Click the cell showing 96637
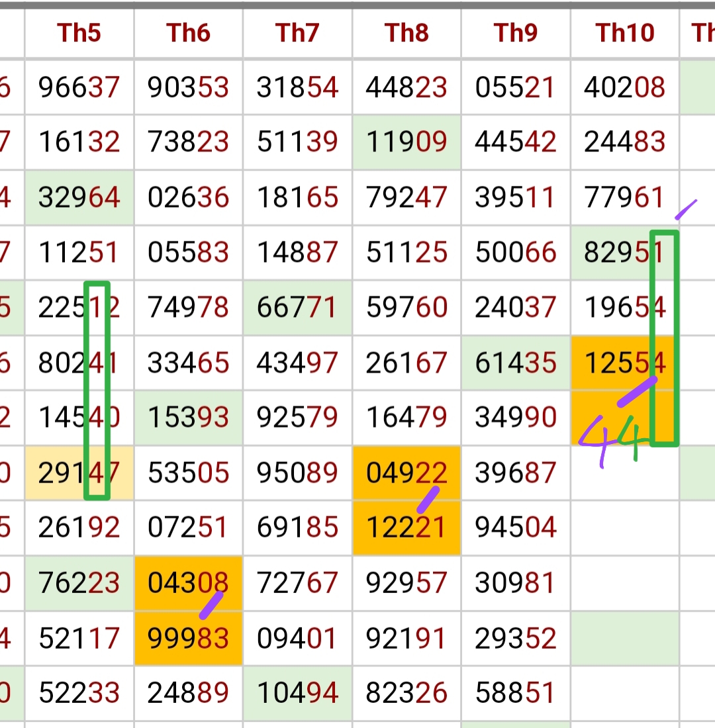 click(x=79, y=87)
